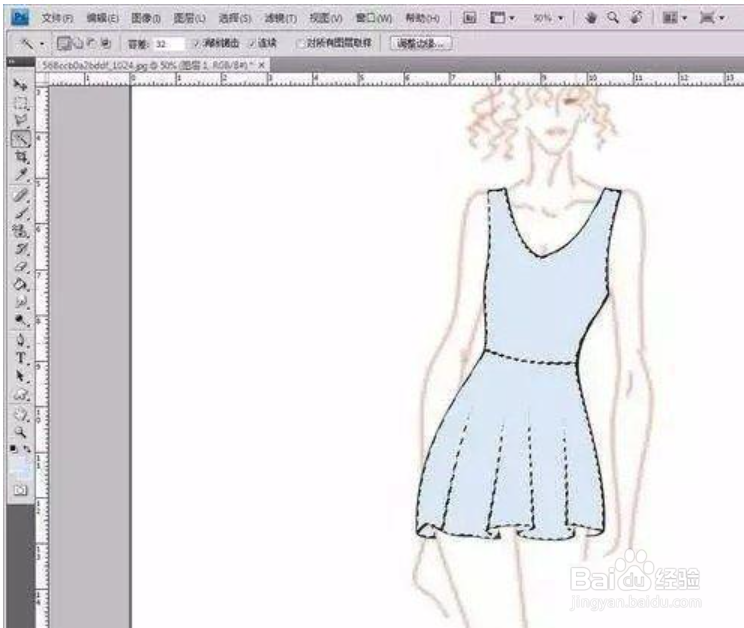This screenshot has width=744, height=628.
Task: Open the 图层(L) menu
Action: [189, 18]
